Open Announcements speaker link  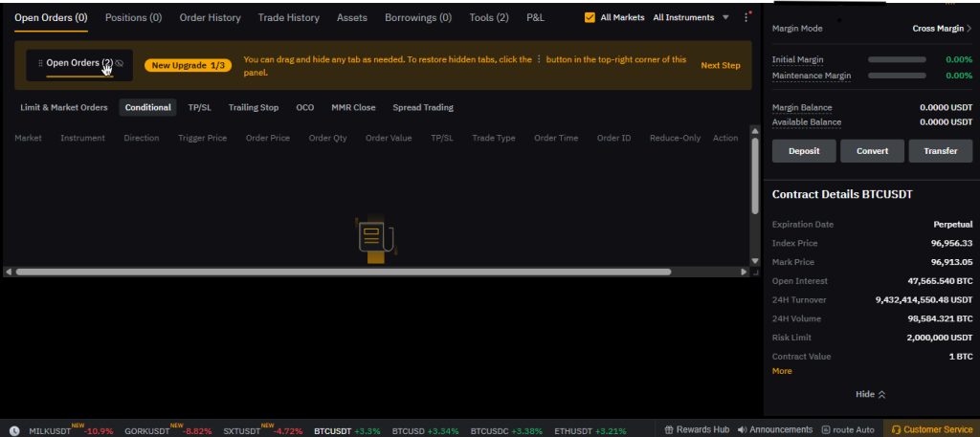pyautogui.click(x=775, y=429)
